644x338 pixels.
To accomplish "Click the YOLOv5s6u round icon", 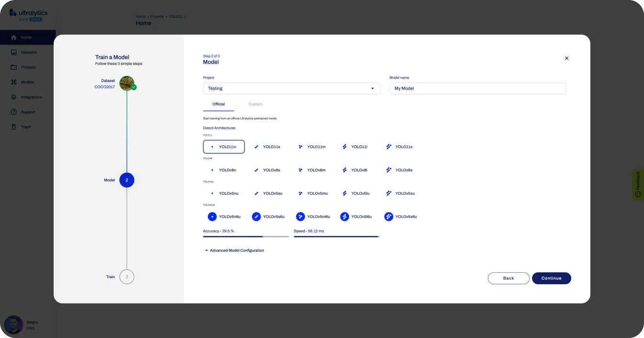I will coord(257,217).
